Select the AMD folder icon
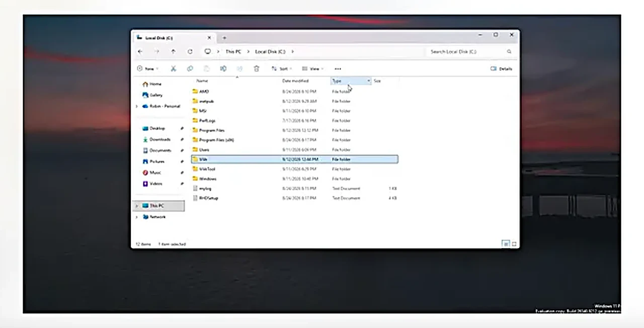The height and width of the screenshot is (328, 644). pyautogui.click(x=195, y=92)
